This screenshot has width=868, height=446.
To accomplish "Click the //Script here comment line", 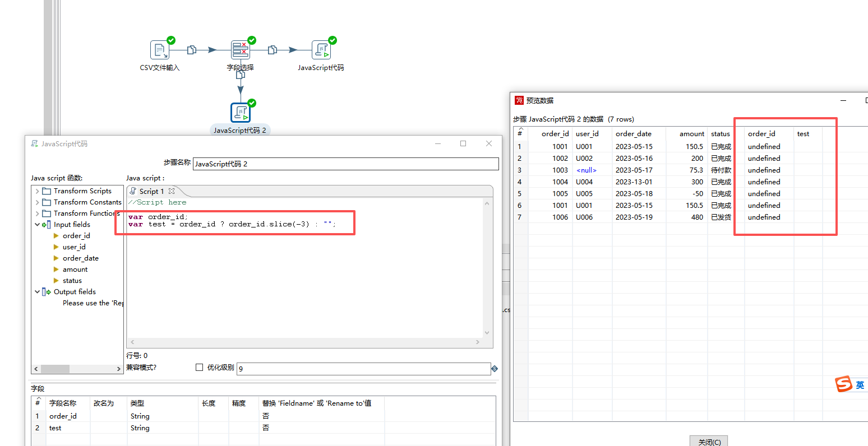I will point(158,202).
